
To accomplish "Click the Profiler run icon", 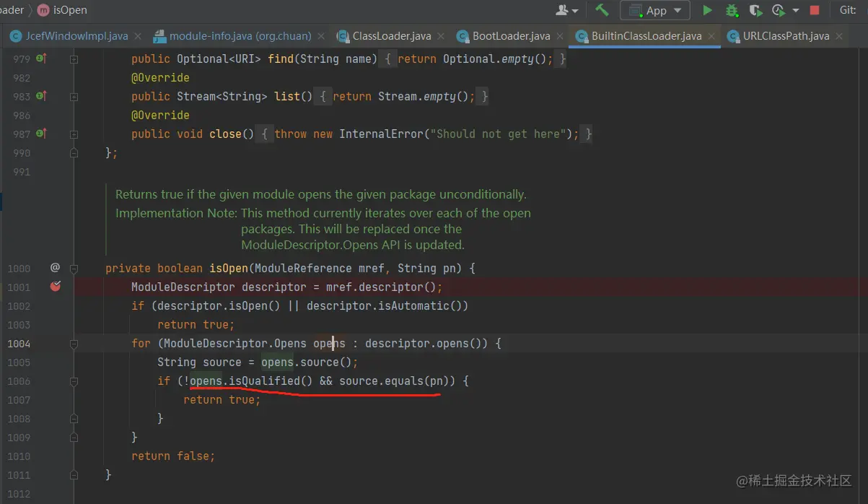I will coord(778,10).
